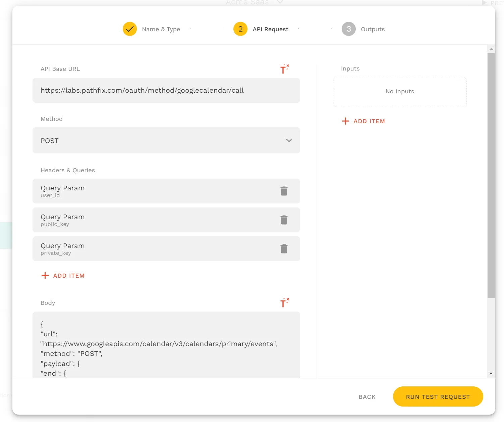Screen dimensions: 504x422
Task: Click the 'Inputs' heading
Action: [350, 68]
